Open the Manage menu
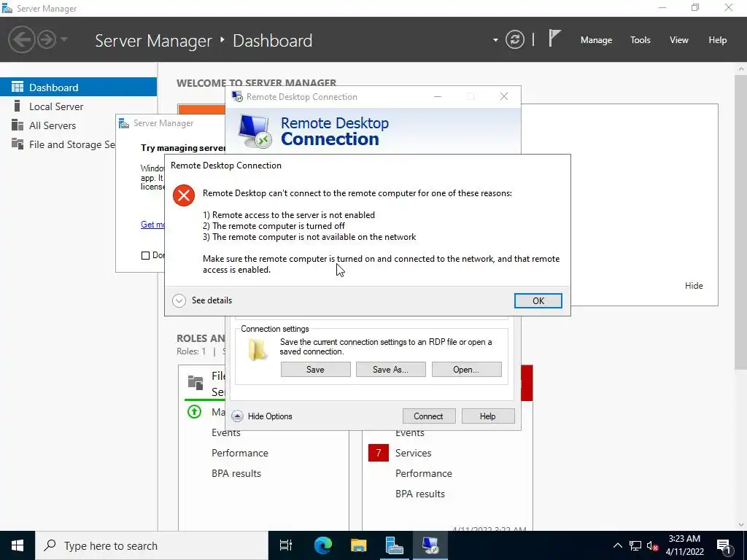This screenshot has height=560, width=747. 596,40
